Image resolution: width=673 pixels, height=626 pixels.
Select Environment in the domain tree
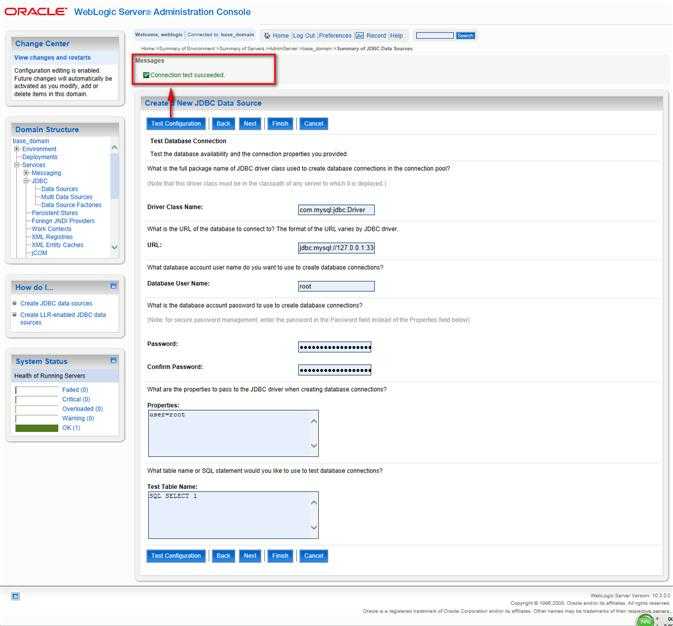click(39, 149)
